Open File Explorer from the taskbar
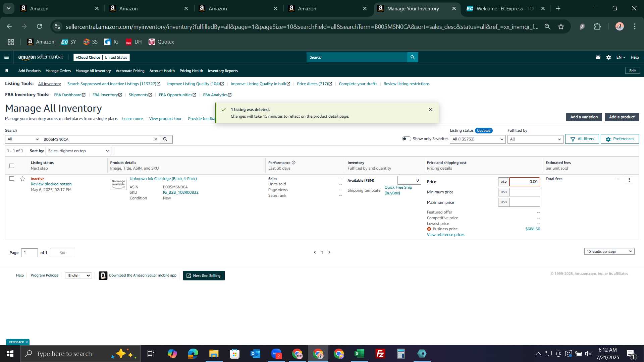644x362 pixels. tap(214, 354)
